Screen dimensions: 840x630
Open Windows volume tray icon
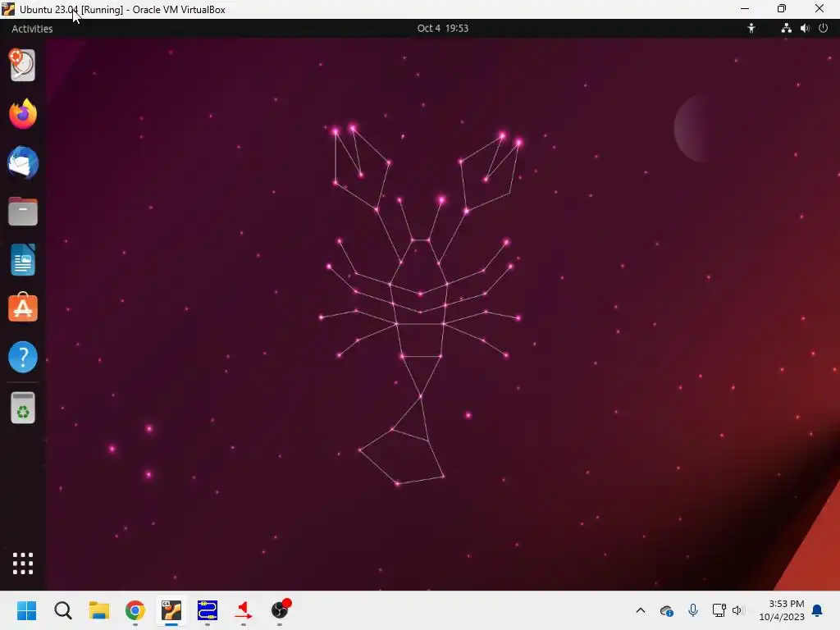point(737,610)
